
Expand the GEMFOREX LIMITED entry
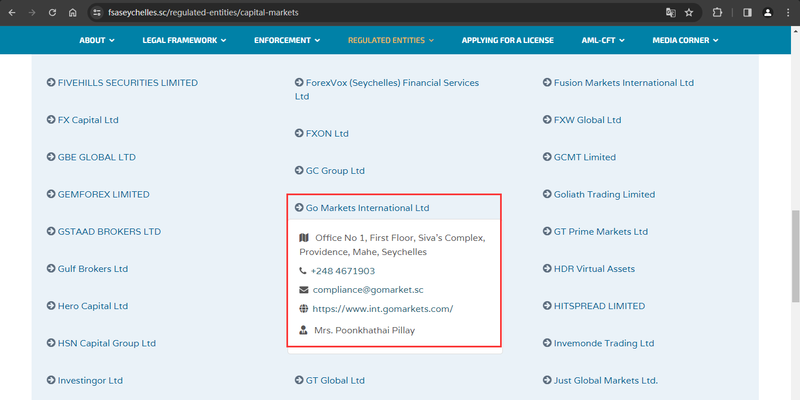click(x=98, y=194)
